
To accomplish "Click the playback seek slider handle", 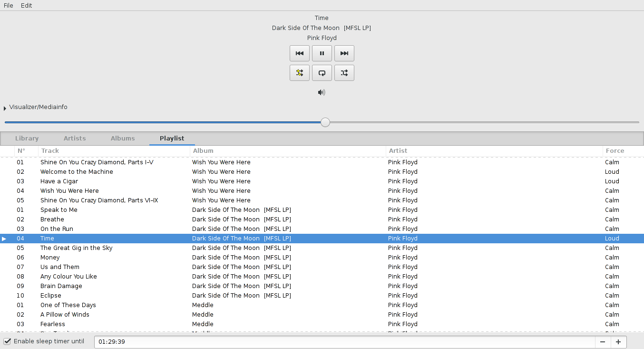I will [325, 122].
